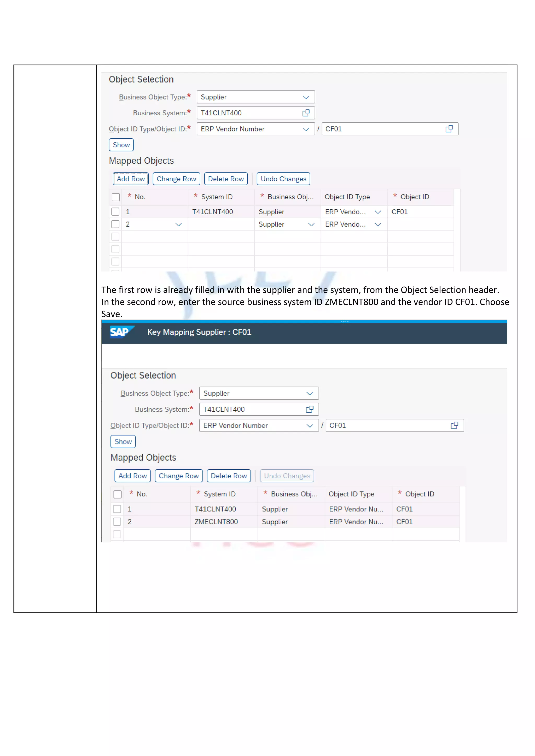Click the upper Delete Row button

pos(226,179)
